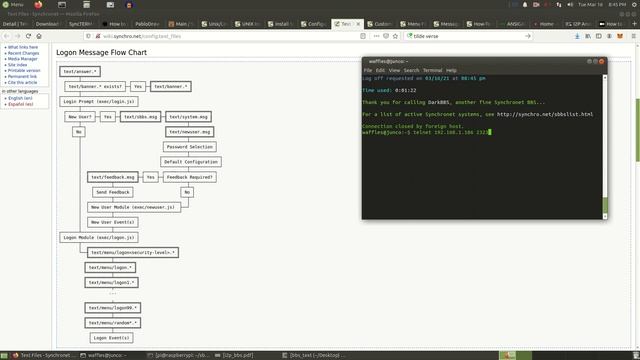The height and width of the screenshot is (360, 640).
Task: Open the Firefox downloads icon
Action: tap(577, 36)
